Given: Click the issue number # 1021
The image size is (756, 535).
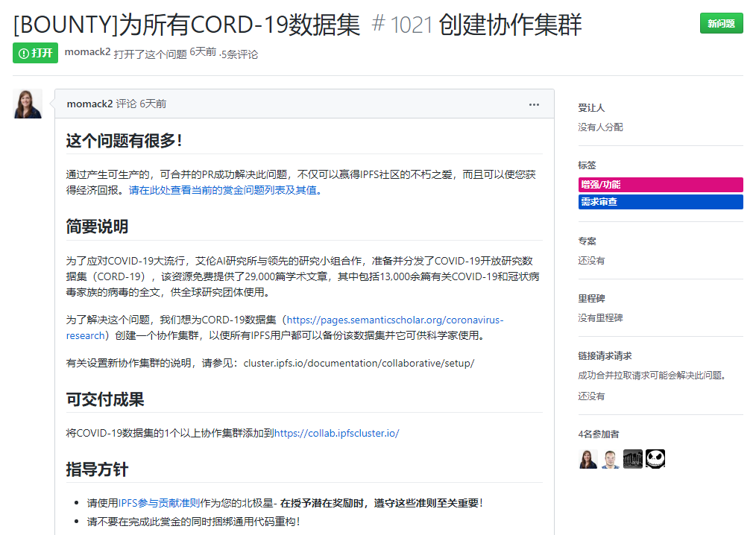Looking at the screenshot, I should [x=402, y=24].
